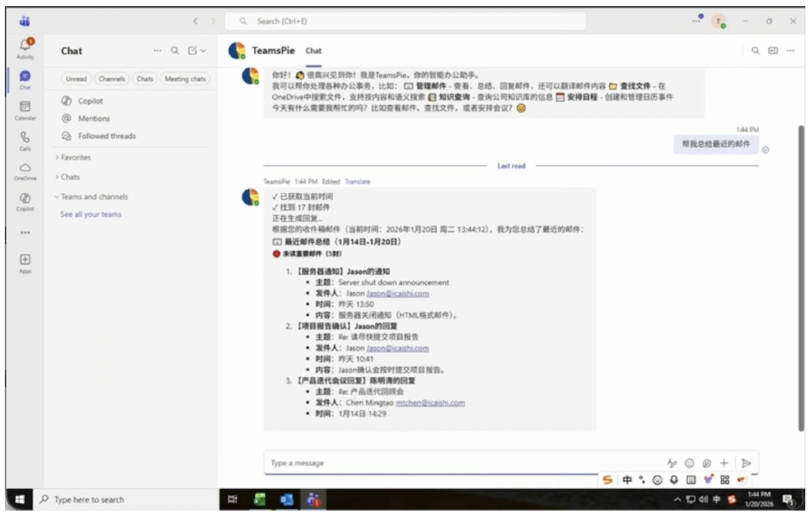
Task: Click the emoji icon in message box
Action: point(689,463)
